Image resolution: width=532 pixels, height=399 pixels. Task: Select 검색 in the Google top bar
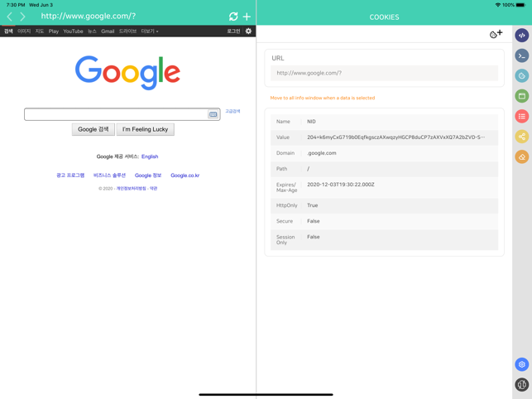point(8,31)
